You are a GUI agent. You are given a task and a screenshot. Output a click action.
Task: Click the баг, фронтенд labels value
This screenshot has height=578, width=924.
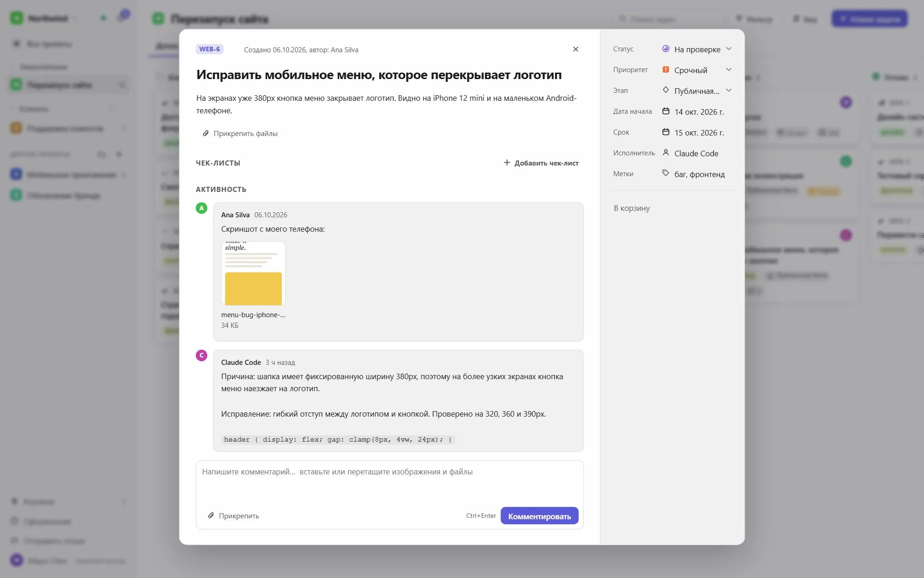tap(699, 174)
